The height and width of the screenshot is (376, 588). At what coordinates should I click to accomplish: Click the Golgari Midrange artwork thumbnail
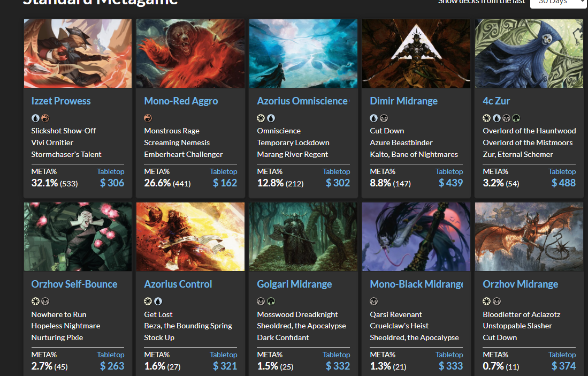pyautogui.click(x=303, y=237)
